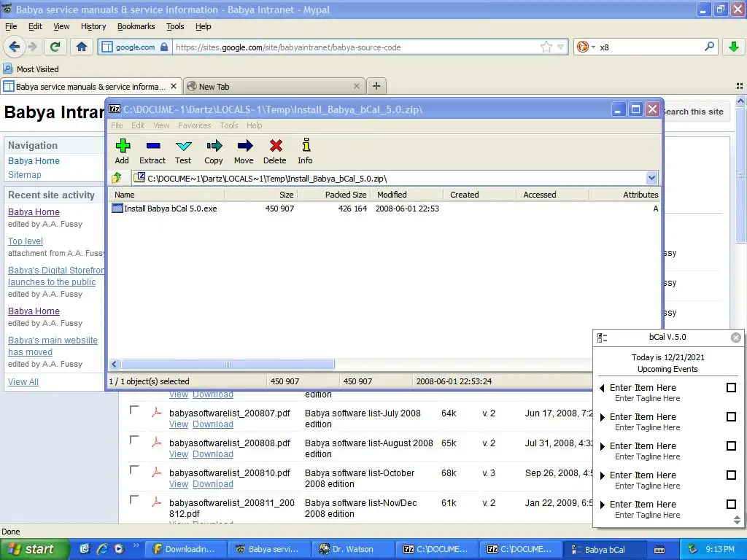Check the box for babyasoftwarelist_200808.pdf
The image size is (747, 560).
tap(134, 440)
